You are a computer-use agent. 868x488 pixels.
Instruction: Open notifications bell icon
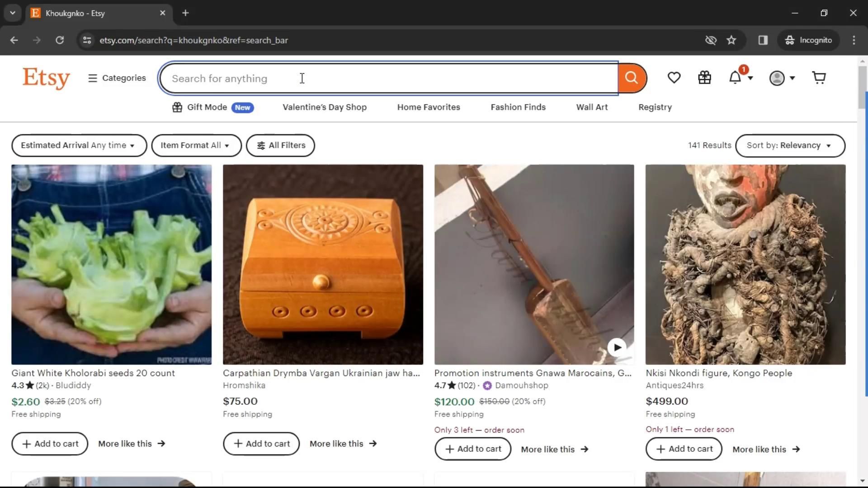[x=736, y=78]
